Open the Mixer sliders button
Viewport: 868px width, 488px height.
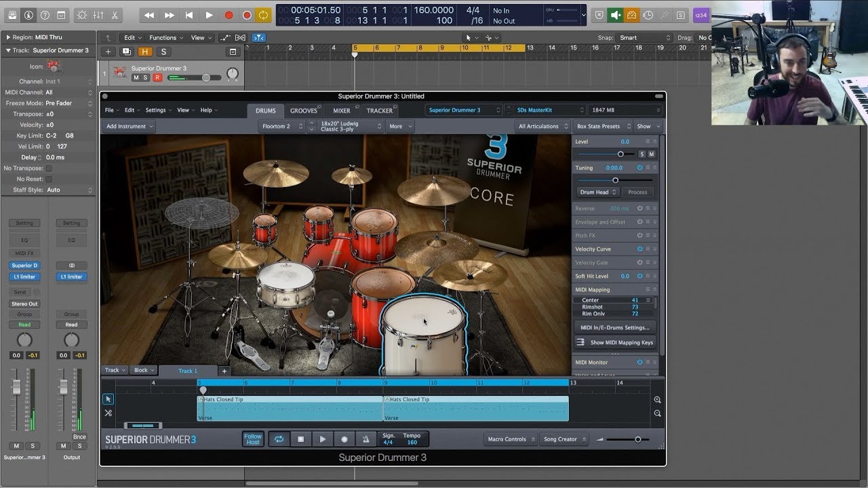click(x=98, y=14)
